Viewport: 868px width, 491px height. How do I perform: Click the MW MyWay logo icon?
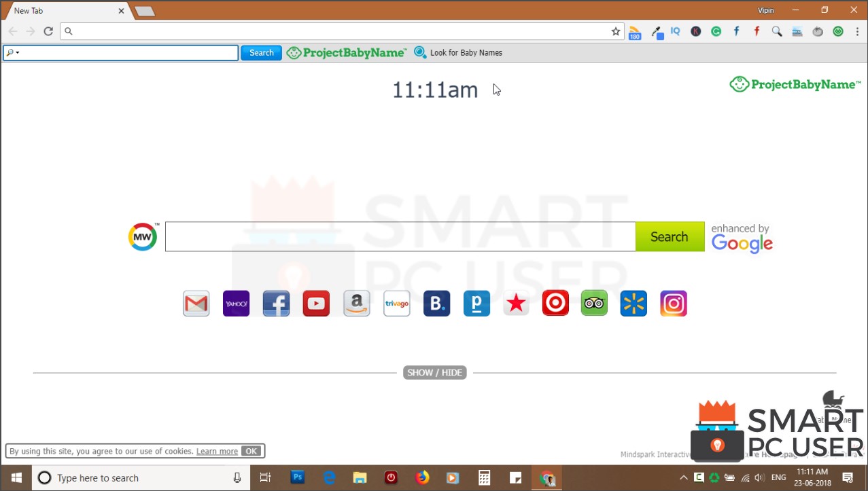[x=143, y=236]
